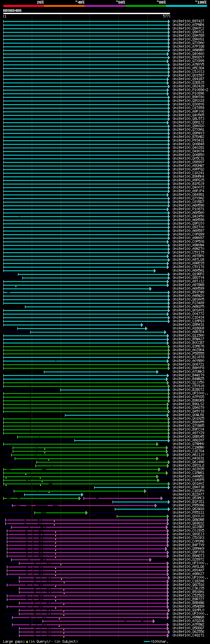Screen dimensions: 210x644
Task: Click hit name UniRef100_B1PIE1
Action: click(x=188, y=501)
